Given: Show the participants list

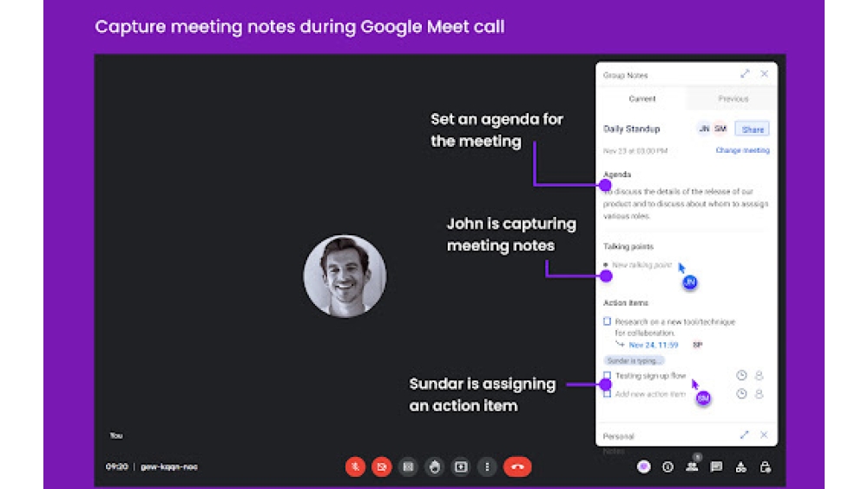Looking at the screenshot, I should point(692,466).
